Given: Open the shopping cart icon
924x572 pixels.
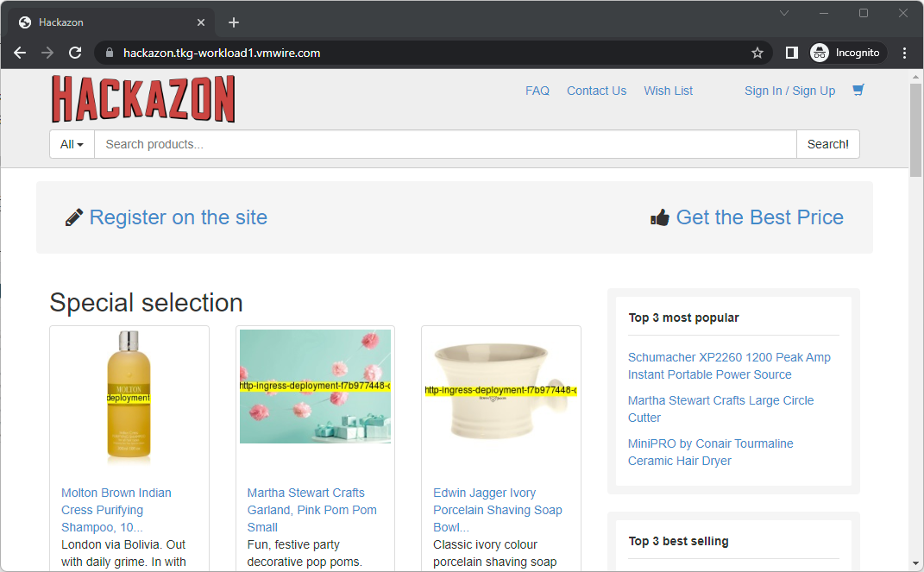Looking at the screenshot, I should coord(858,90).
